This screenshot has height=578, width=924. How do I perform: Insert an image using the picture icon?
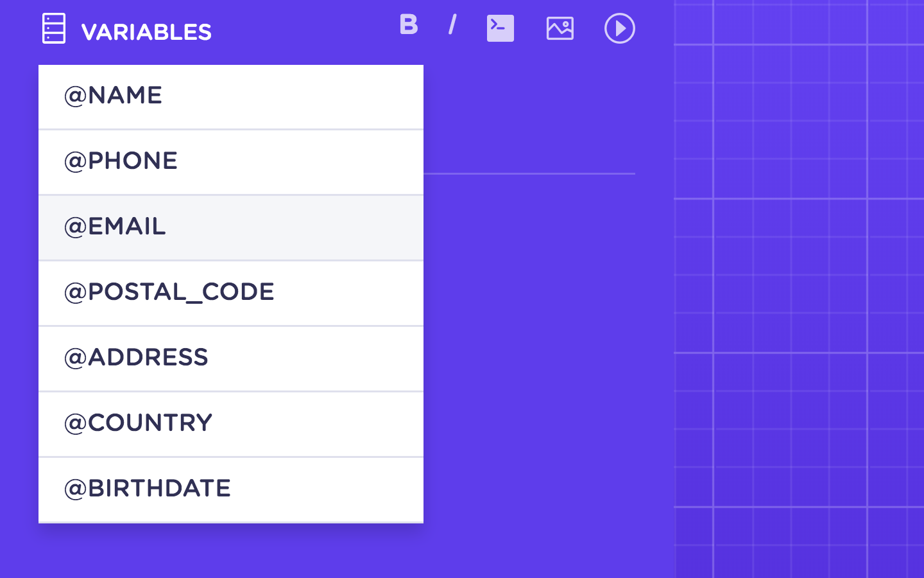[x=560, y=28]
